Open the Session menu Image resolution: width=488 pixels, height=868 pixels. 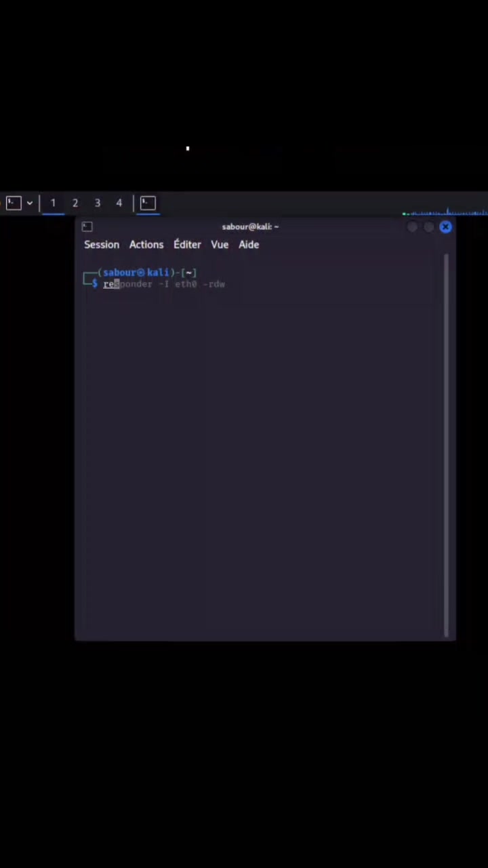(102, 245)
